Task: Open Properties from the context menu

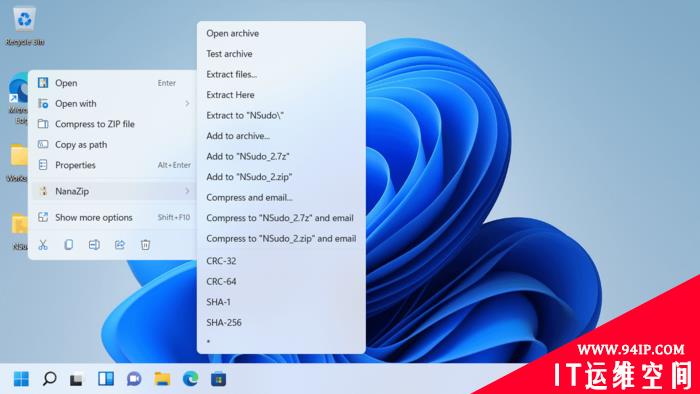Action: [x=113, y=165]
